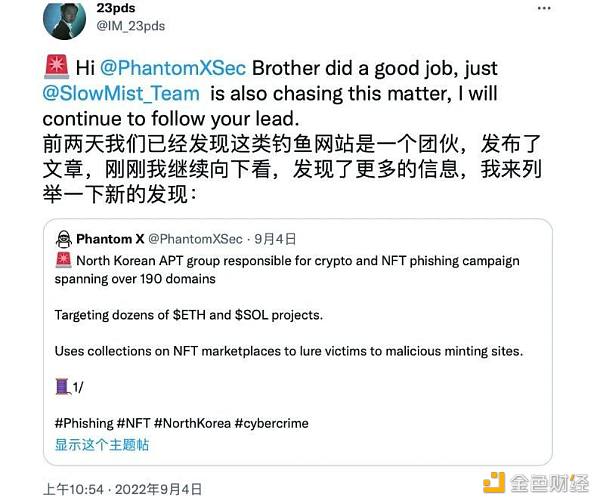Click the thread spool emoji beside 1/

click(63, 387)
